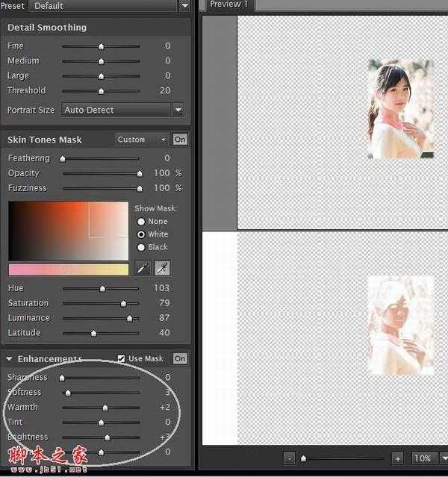The image size is (448, 477).
Task: Collapse the Enhancements section triangle
Action: 9,359
